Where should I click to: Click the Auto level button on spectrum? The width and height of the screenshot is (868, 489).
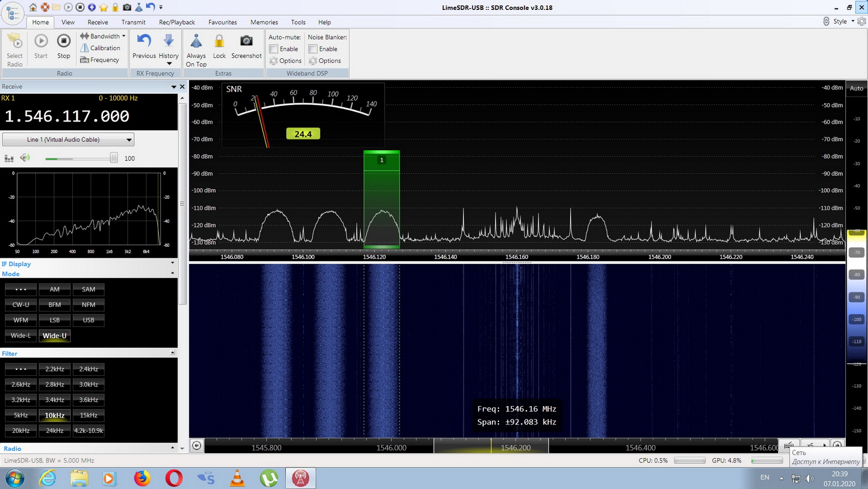coord(856,88)
